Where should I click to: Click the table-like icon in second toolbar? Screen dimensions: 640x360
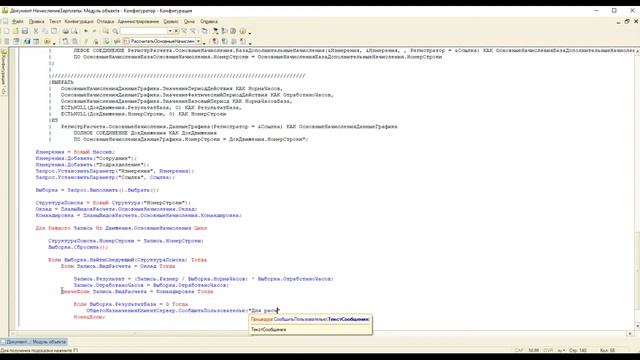[x=36, y=41]
